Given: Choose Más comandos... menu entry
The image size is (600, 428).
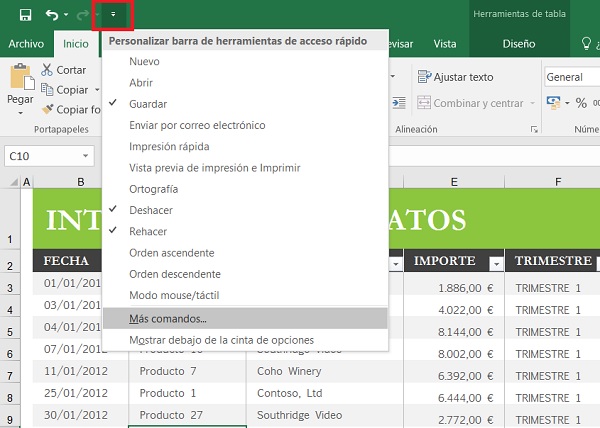Looking at the screenshot, I should click(245, 319).
